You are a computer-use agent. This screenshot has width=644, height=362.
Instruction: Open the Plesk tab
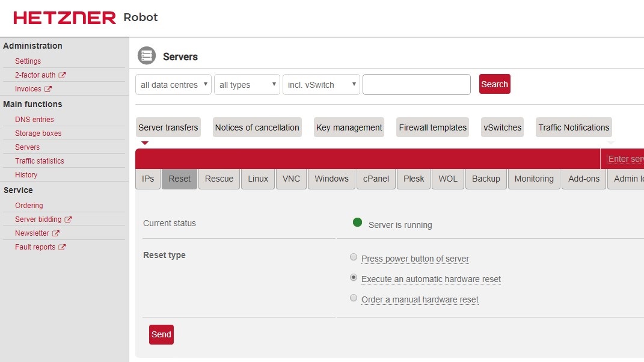pyautogui.click(x=414, y=179)
